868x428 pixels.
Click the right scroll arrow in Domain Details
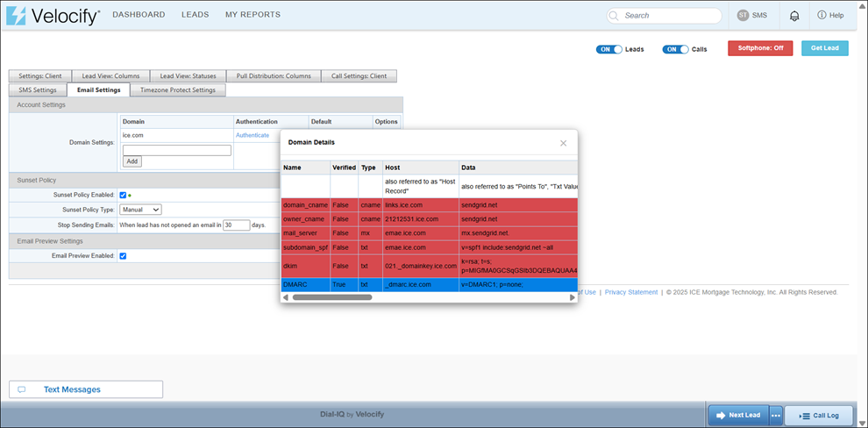point(573,297)
